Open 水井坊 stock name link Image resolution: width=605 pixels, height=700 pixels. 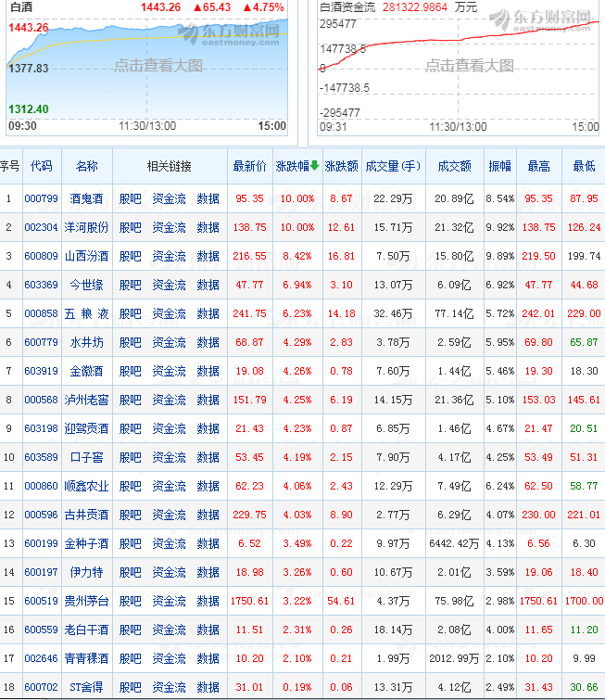pos(86,342)
